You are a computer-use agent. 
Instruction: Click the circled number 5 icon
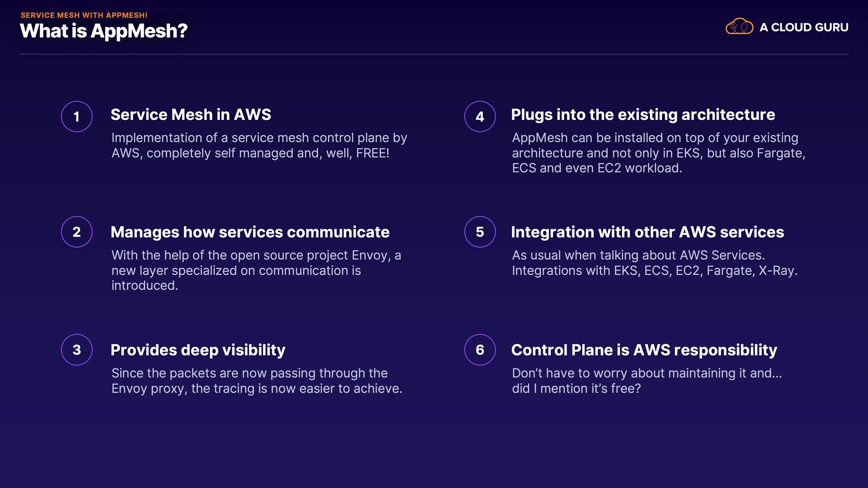pyautogui.click(x=480, y=232)
